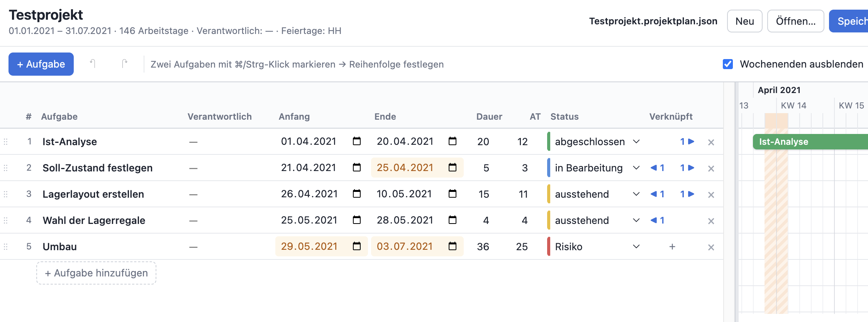
Task: Click the redo arrow icon
Action: pos(124,64)
